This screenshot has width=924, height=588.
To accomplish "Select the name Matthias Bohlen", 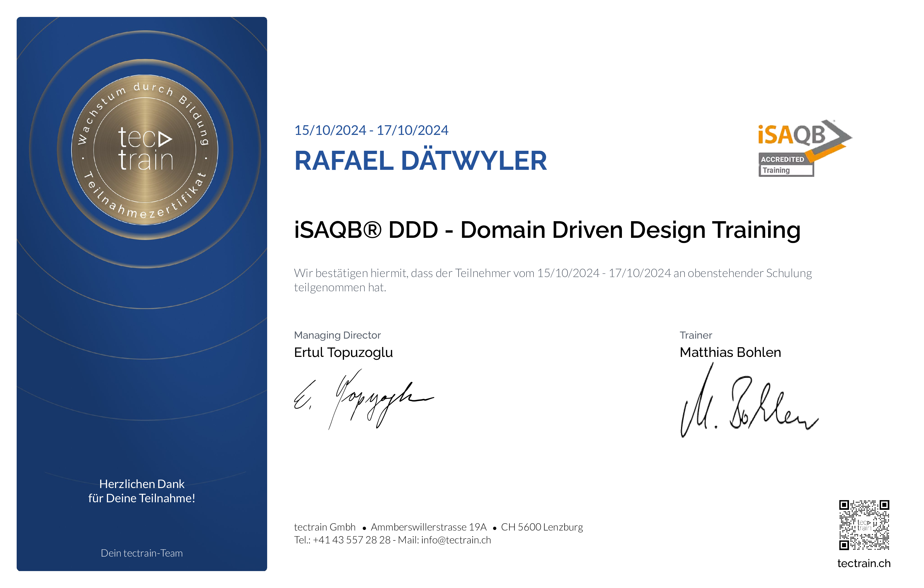I will (730, 352).
